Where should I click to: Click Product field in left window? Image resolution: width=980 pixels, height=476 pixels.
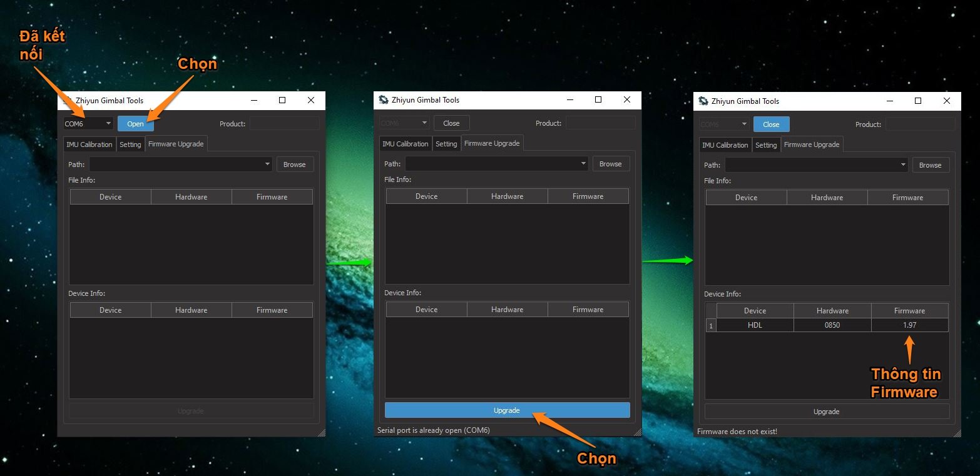click(x=284, y=124)
